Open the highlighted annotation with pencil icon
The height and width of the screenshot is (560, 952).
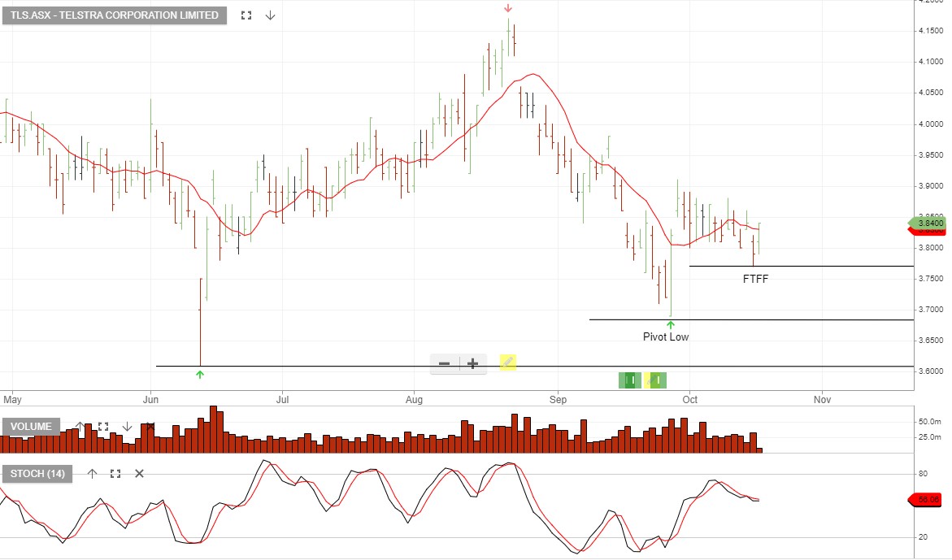click(x=655, y=380)
